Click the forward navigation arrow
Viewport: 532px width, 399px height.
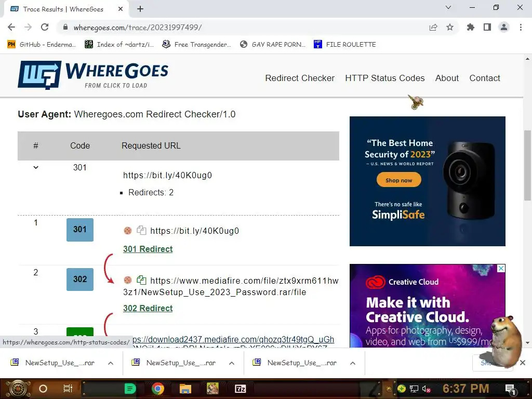(28, 27)
